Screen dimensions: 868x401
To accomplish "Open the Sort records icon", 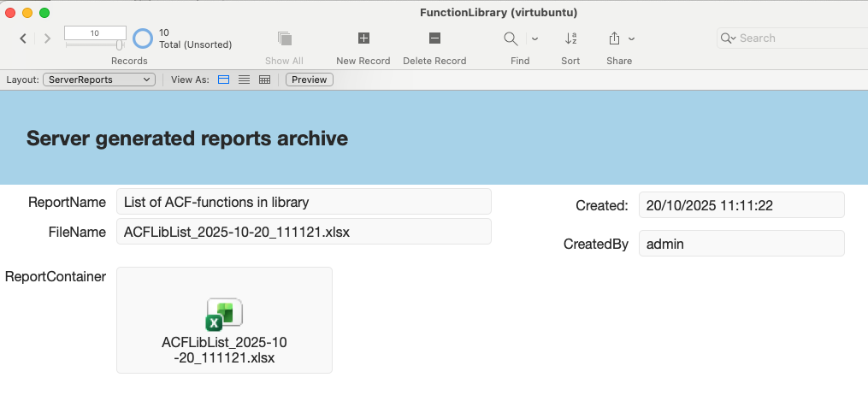I will pyautogui.click(x=570, y=38).
